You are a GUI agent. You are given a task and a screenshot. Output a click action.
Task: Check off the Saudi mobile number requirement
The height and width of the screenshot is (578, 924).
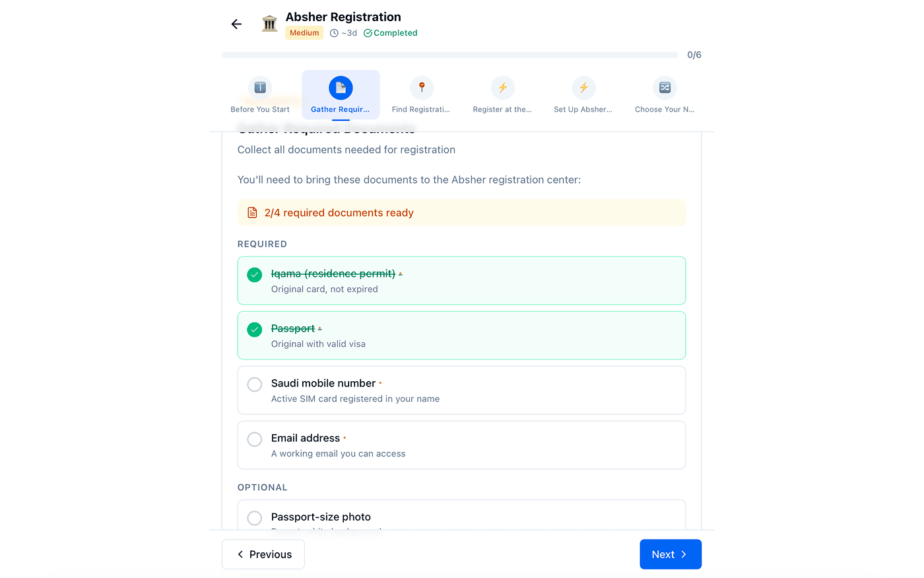pyautogui.click(x=254, y=384)
